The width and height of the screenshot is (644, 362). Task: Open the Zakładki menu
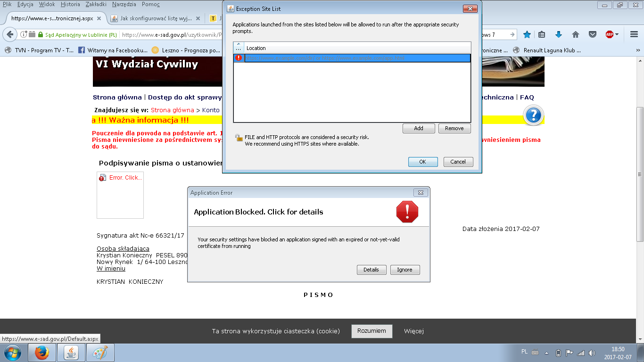pyautogui.click(x=96, y=4)
